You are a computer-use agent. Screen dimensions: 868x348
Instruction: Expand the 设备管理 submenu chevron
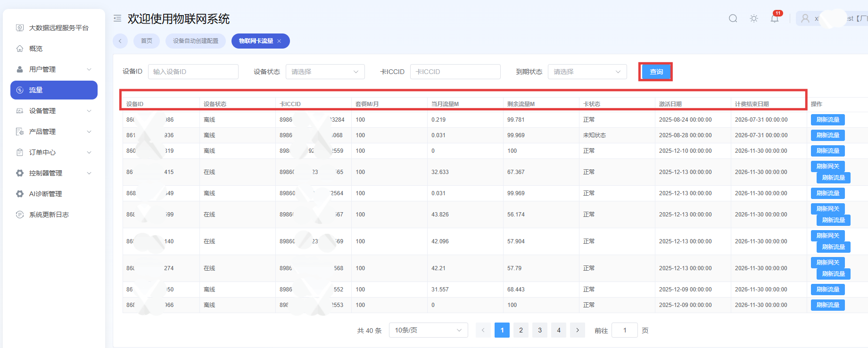click(x=89, y=111)
